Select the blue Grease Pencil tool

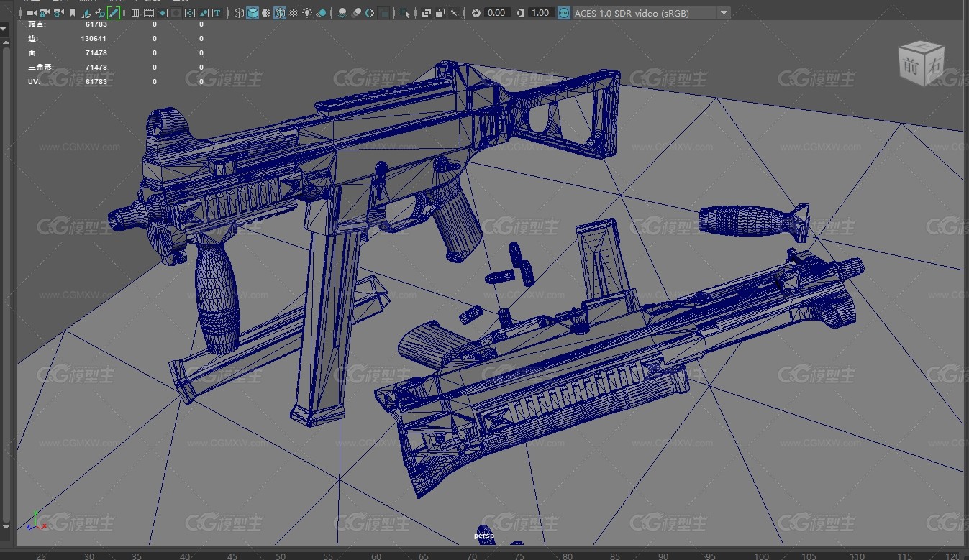(113, 13)
